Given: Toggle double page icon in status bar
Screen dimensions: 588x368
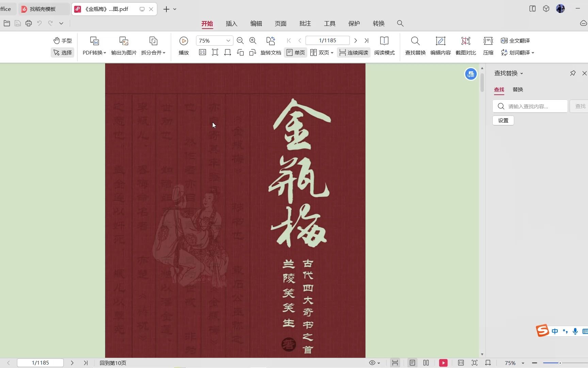Looking at the screenshot, I should (x=426, y=363).
